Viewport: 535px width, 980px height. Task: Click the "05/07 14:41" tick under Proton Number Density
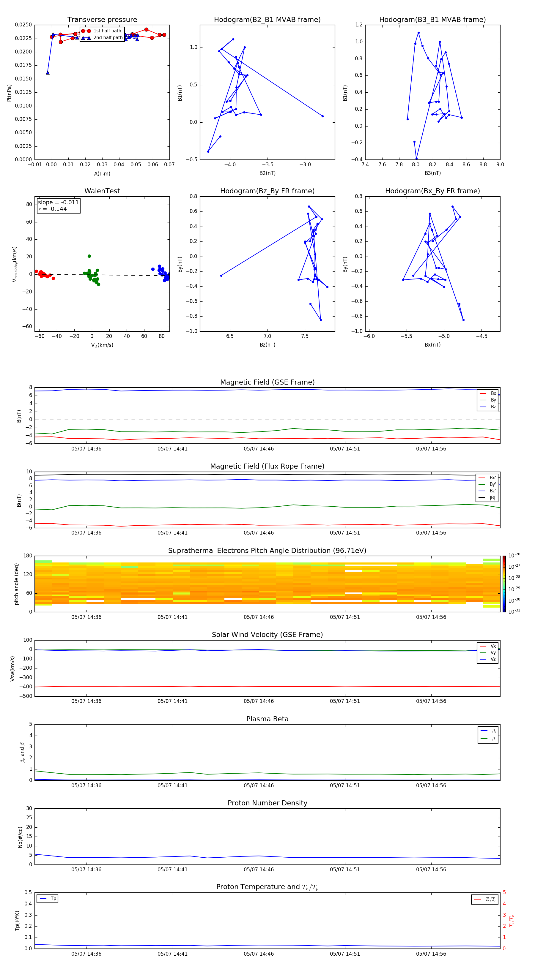(x=172, y=869)
